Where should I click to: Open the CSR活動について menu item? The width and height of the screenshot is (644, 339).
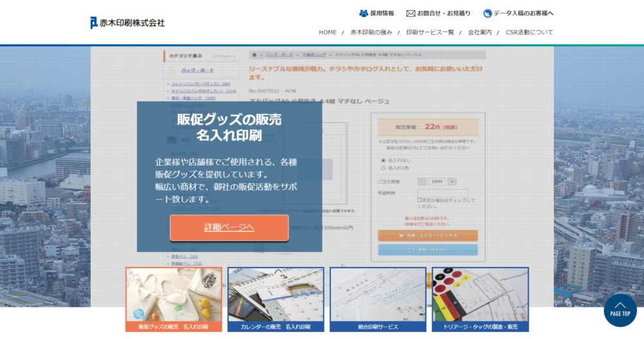coord(529,32)
